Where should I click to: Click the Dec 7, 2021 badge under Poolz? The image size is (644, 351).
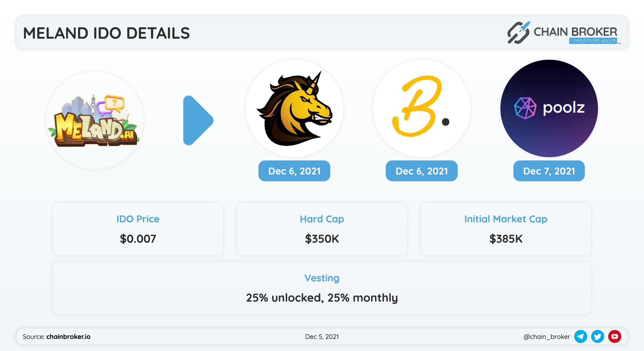pyautogui.click(x=549, y=171)
